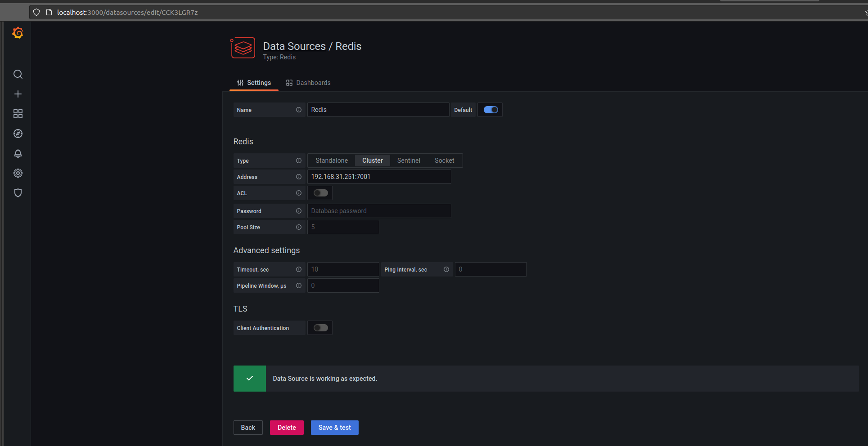Open the search icon in sidebar
The height and width of the screenshot is (446, 868).
click(x=18, y=74)
